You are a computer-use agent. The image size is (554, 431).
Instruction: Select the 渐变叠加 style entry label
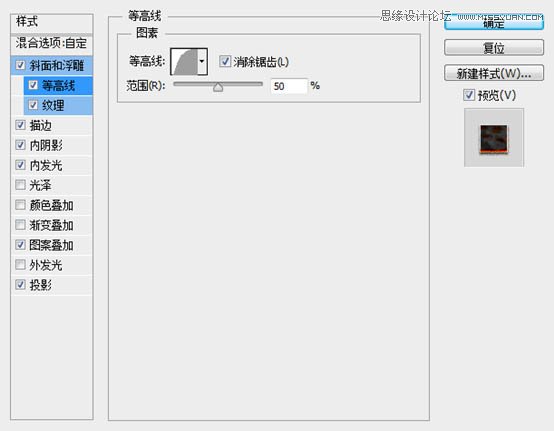52,225
